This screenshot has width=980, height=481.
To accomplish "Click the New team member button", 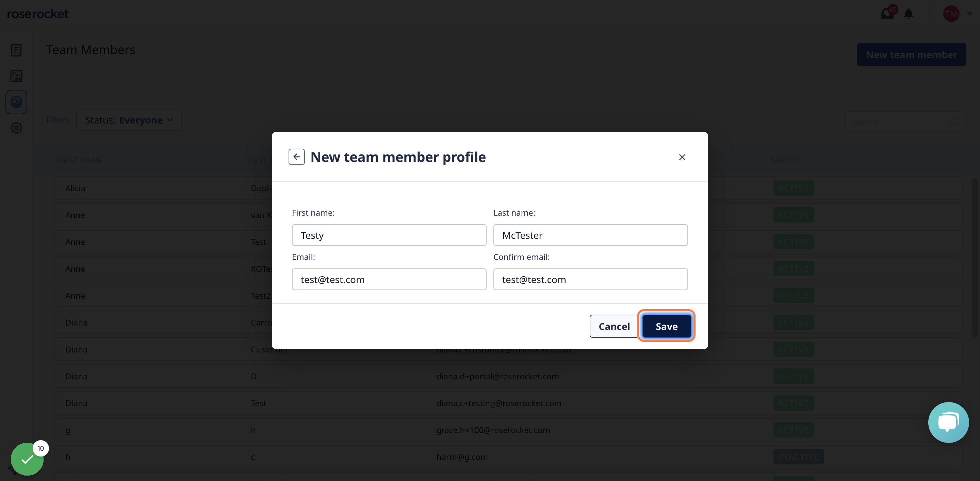I will tap(912, 54).
